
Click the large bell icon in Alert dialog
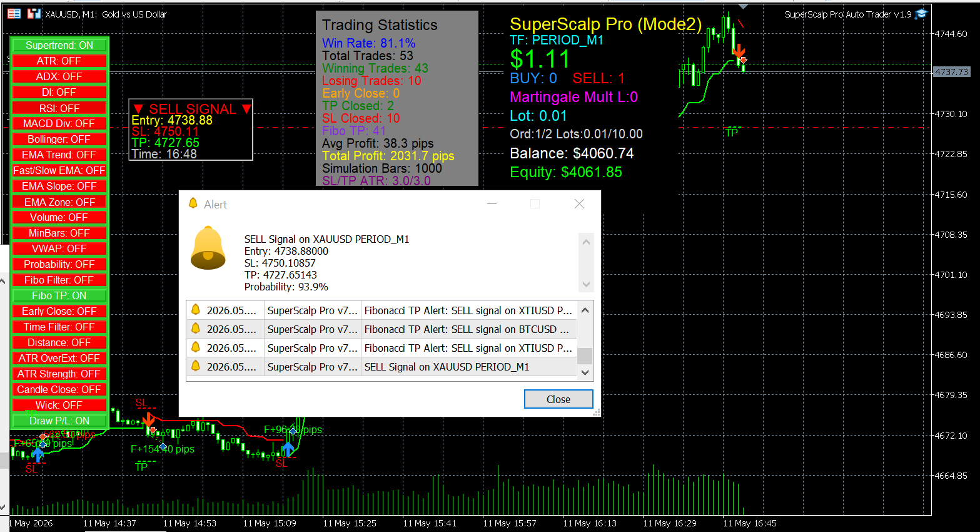[x=208, y=248]
